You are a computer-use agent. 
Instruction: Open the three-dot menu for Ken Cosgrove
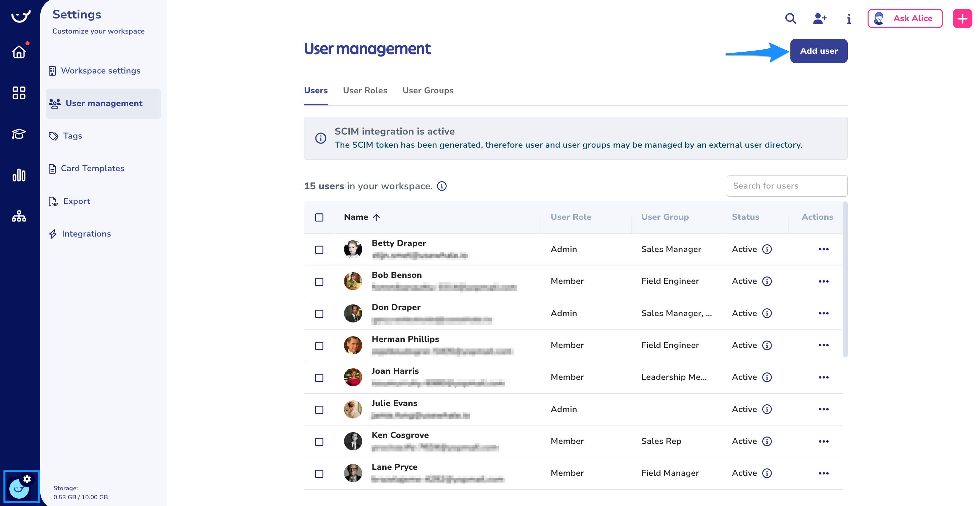point(823,441)
